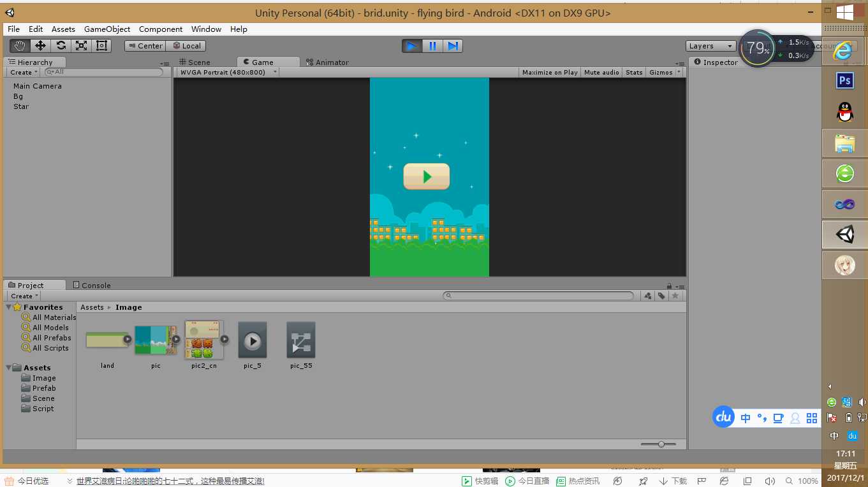This screenshot has height=487, width=868.
Task: Search by type icon in Project panel
Action: click(648, 296)
